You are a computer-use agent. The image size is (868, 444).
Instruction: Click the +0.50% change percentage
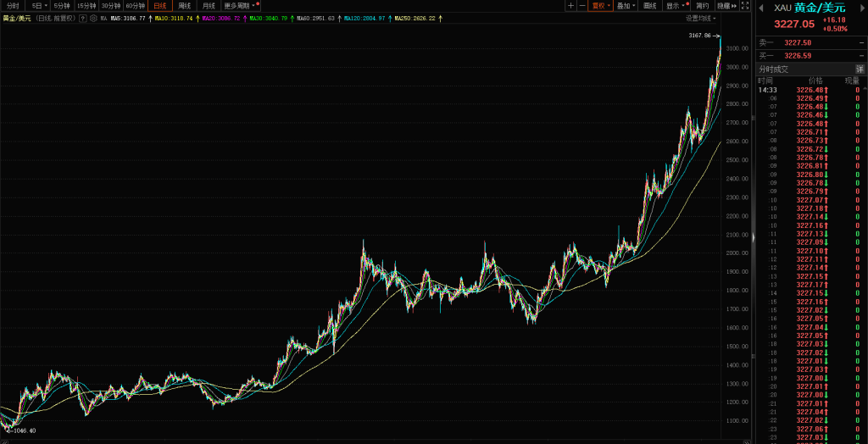pyautogui.click(x=835, y=29)
